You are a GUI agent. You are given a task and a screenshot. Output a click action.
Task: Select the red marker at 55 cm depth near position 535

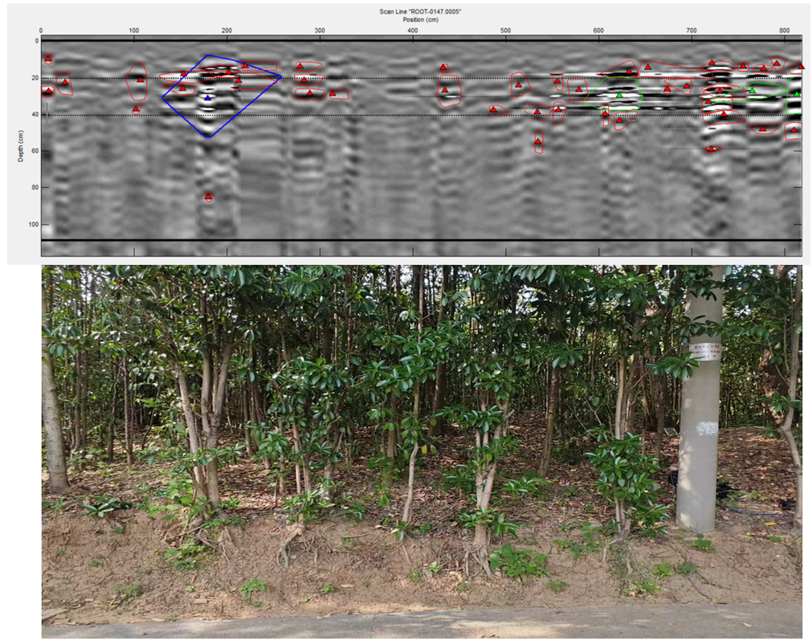click(538, 142)
